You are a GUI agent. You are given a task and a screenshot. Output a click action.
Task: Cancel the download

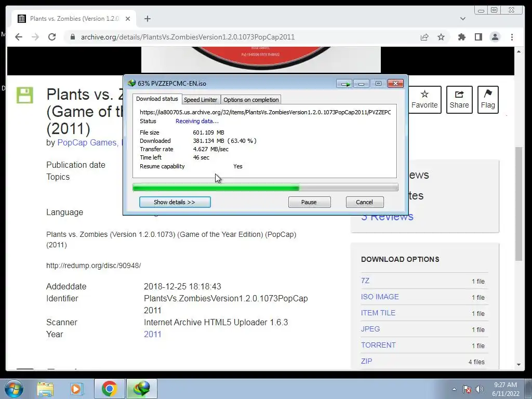tap(365, 202)
